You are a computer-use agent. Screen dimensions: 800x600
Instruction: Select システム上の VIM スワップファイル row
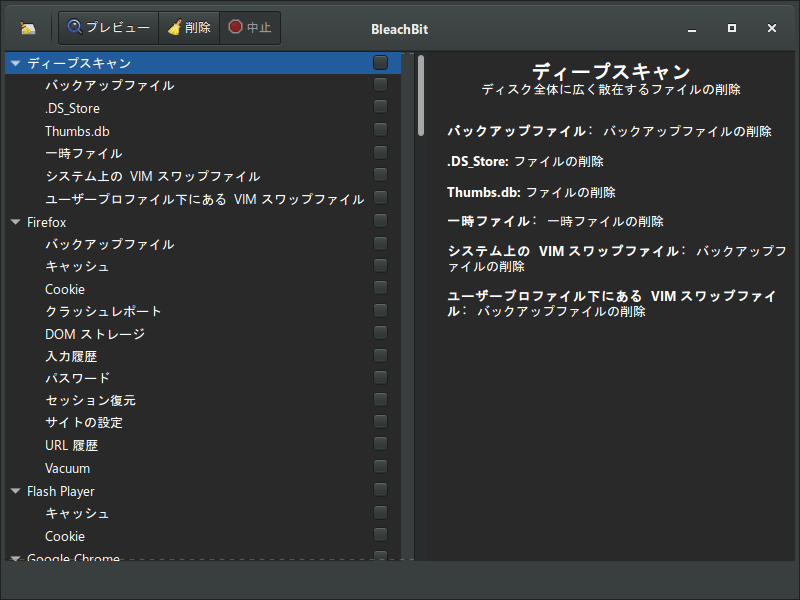[203, 177]
